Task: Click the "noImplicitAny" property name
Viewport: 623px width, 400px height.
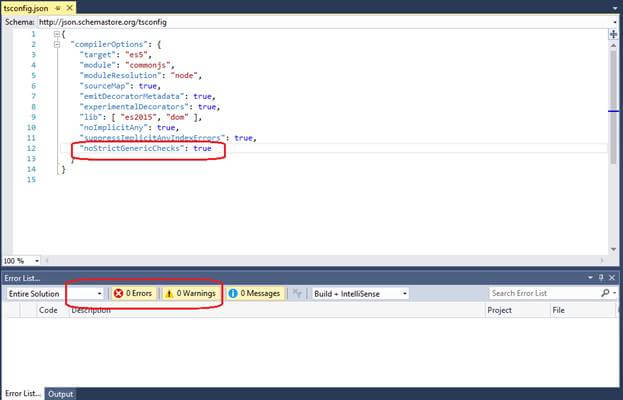Action: tap(114, 128)
